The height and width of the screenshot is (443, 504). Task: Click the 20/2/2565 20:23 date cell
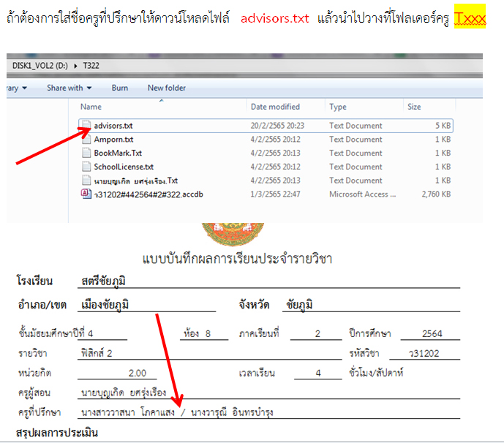[x=277, y=126]
